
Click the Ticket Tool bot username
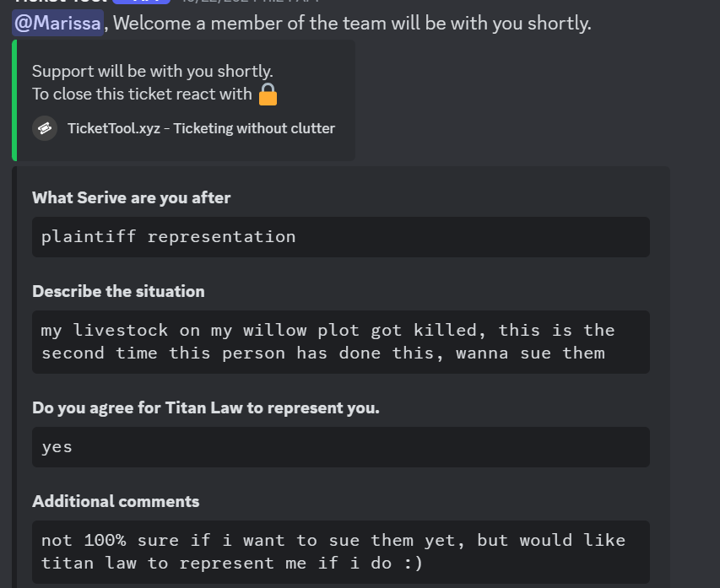pyautogui.click(x=61, y=2)
